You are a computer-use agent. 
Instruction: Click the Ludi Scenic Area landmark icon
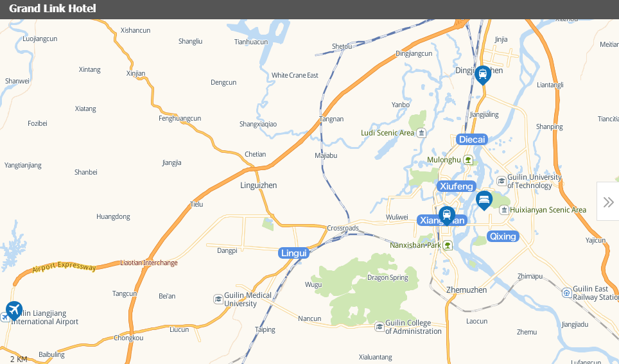pos(421,133)
